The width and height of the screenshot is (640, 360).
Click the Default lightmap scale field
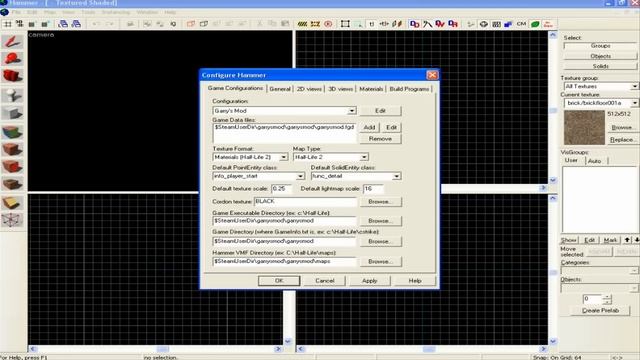click(x=373, y=189)
